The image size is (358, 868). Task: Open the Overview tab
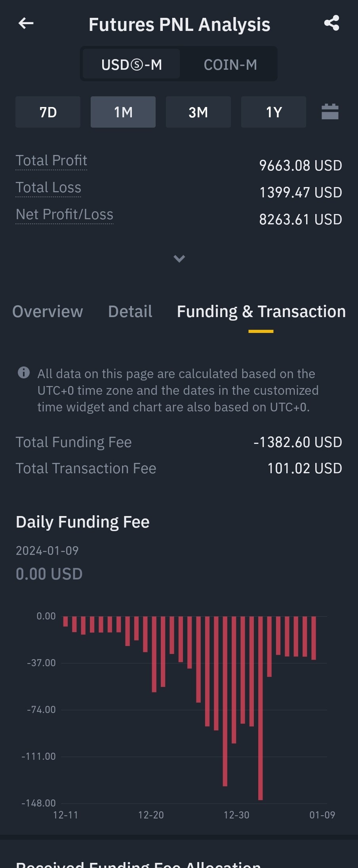coord(48,312)
